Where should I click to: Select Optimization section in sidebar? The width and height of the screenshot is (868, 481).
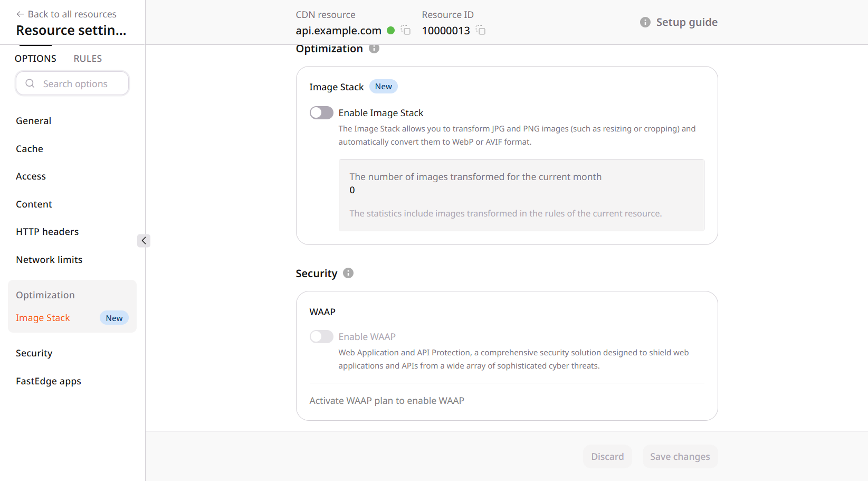pyautogui.click(x=45, y=295)
